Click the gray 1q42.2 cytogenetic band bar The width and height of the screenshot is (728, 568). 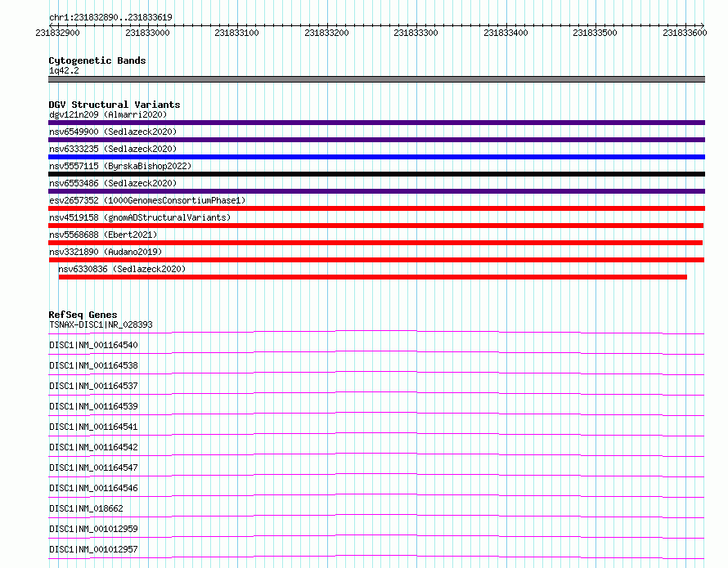[x=376, y=79]
